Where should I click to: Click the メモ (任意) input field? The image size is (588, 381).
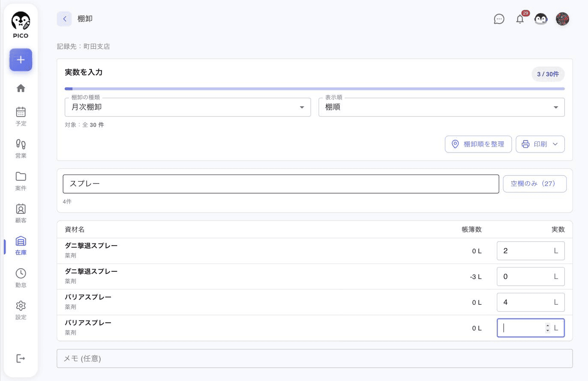tap(315, 358)
